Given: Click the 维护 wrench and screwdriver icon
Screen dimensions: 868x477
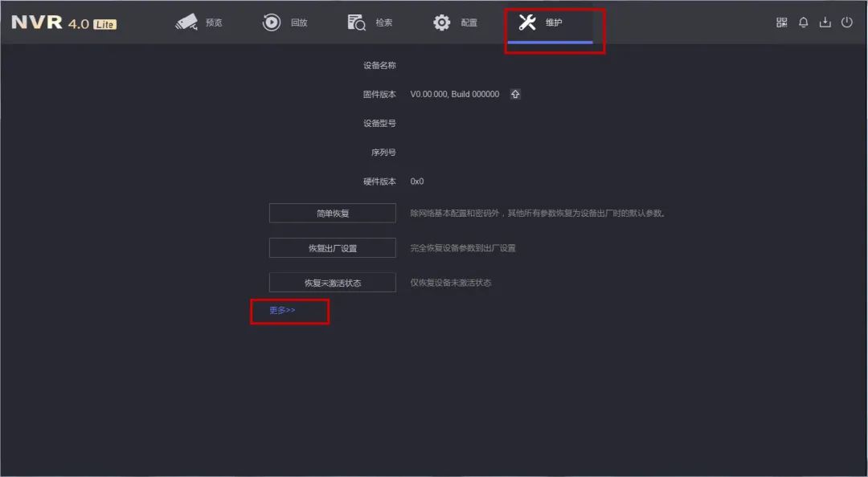Looking at the screenshot, I should tap(527, 22).
